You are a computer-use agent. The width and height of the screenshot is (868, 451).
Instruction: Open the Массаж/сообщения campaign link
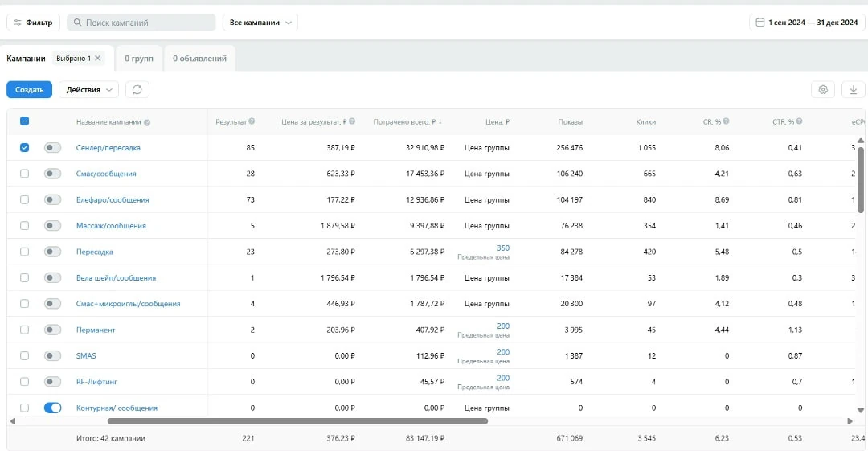[111, 226]
